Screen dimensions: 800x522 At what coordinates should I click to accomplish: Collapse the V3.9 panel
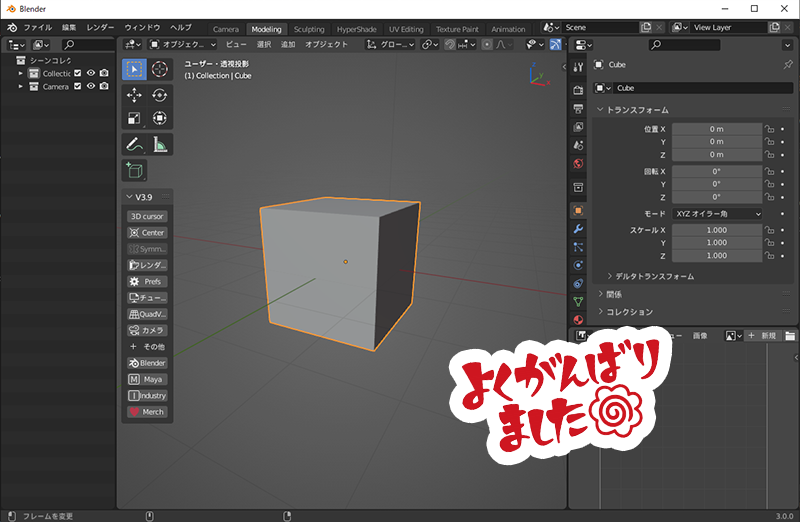click(128, 197)
